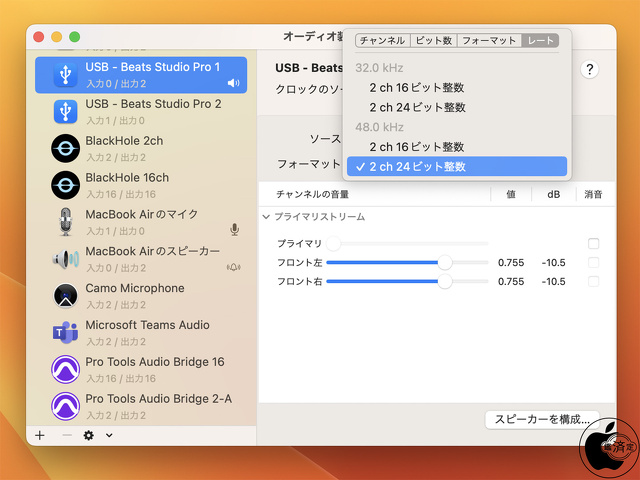This screenshot has height=480, width=640.
Task: Toggle mute checkbox for フロント右 channel
Action: pyautogui.click(x=594, y=282)
